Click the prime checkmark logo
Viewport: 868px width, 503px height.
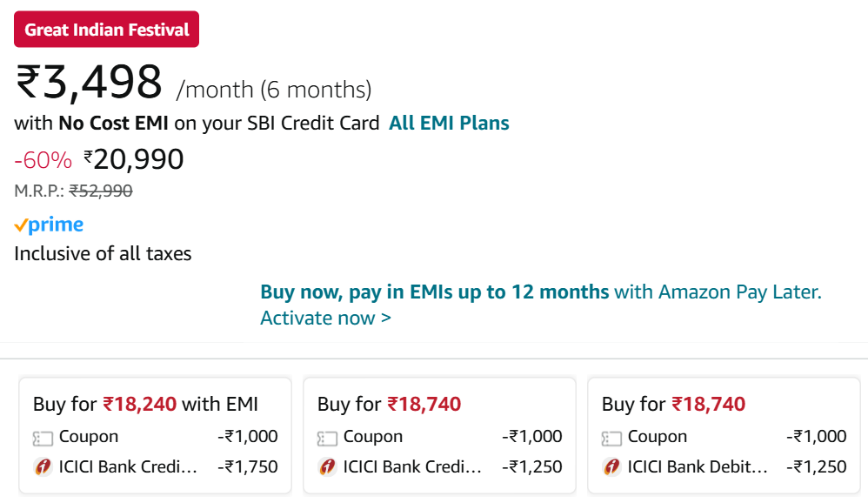pyautogui.click(x=49, y=225)
